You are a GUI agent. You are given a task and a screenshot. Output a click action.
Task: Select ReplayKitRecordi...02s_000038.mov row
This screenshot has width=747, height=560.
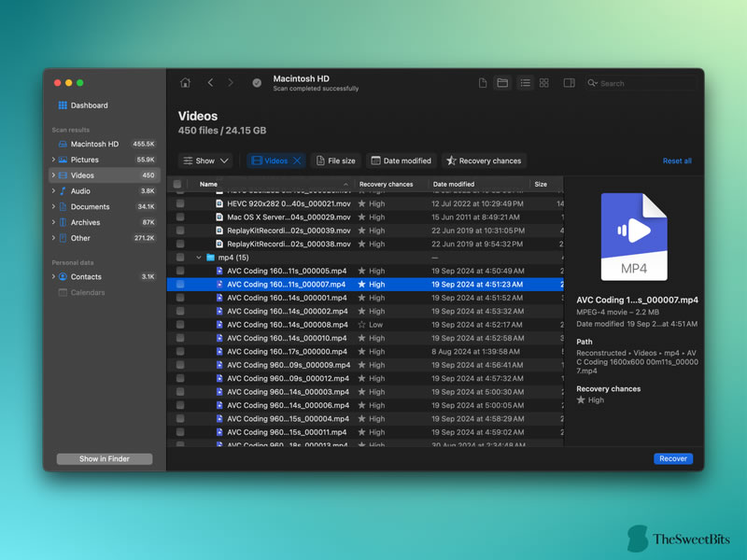point(365,244)
